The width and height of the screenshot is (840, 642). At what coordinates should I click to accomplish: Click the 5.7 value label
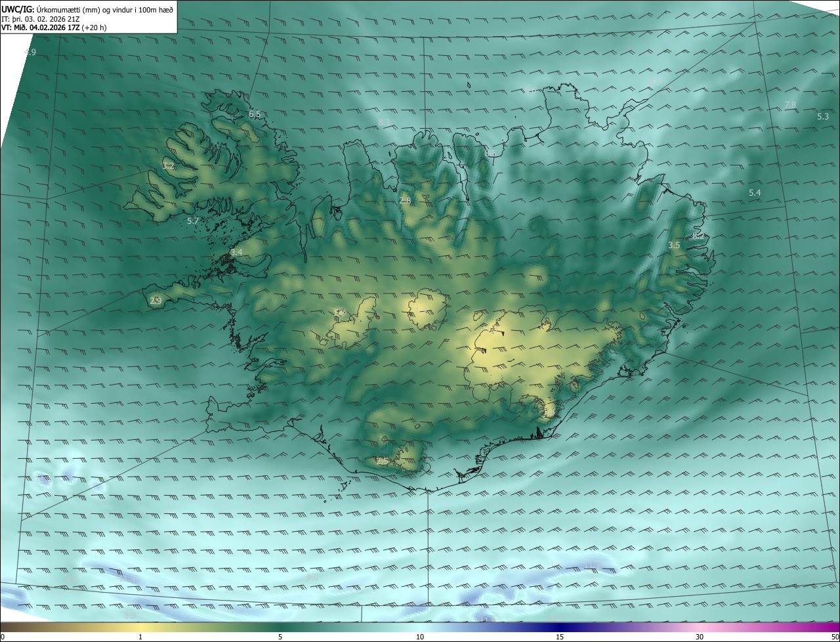click(x=192, y=221)
